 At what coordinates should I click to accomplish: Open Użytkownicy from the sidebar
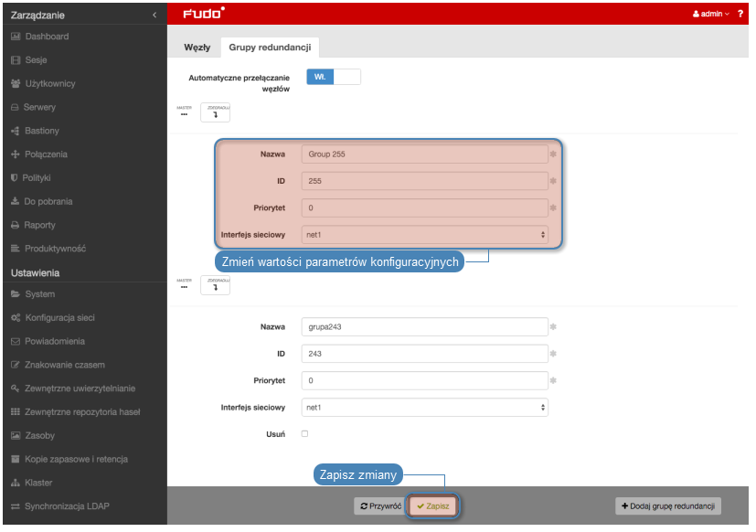click(x=50, y=84)
